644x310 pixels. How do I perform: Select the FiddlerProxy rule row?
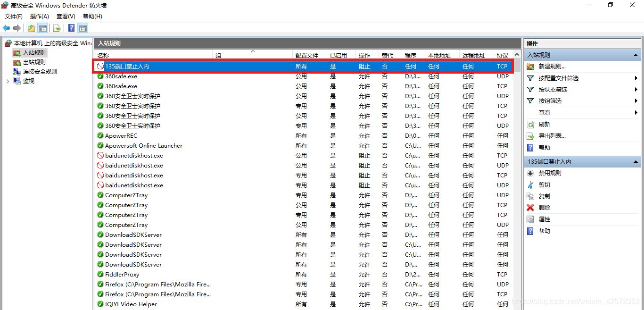point(303,275)
